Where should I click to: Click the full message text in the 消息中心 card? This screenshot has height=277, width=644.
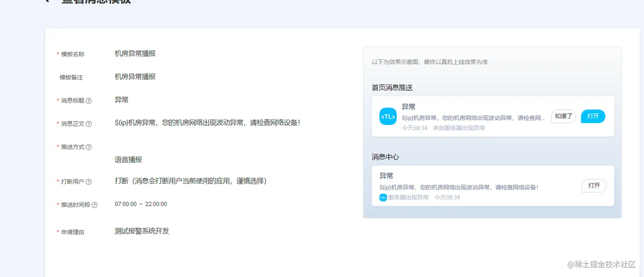(x=459, y=187)
